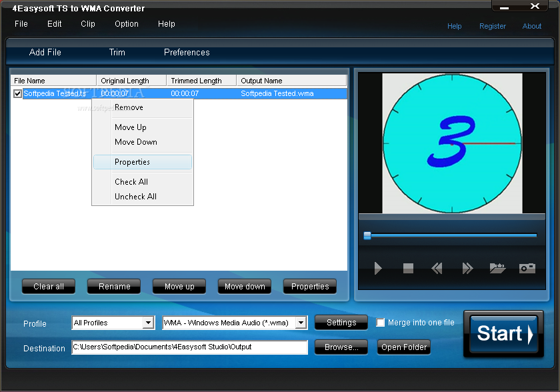The height and width of the screenshot is (392, 560).
Task: Choose Uncheck All in context menu
Action: (143, 197)
